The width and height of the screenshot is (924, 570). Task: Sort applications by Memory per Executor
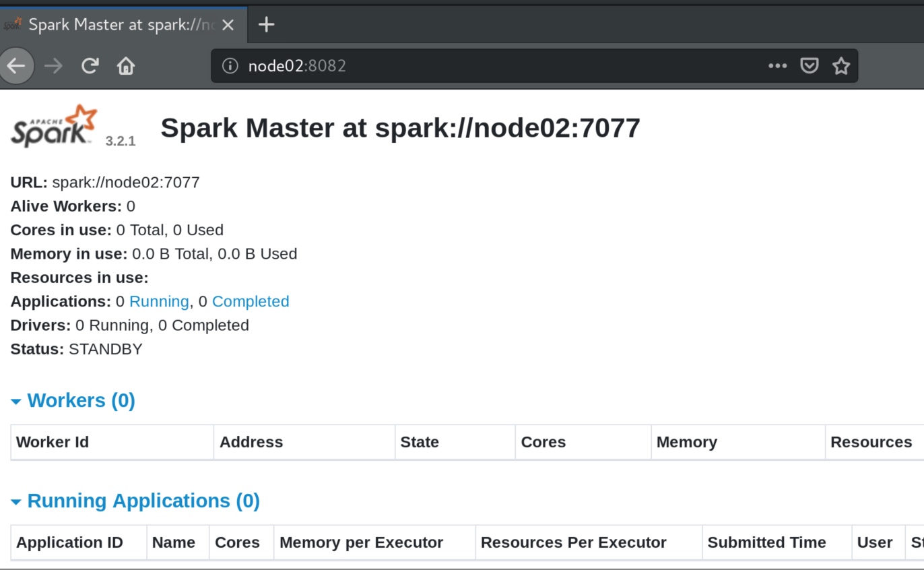pos(374,543)
